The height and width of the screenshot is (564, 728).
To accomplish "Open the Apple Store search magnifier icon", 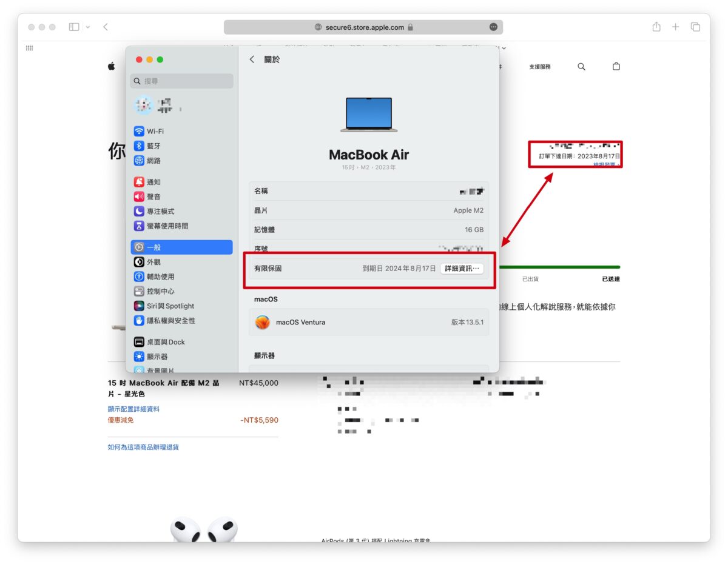I will [581, 67].
